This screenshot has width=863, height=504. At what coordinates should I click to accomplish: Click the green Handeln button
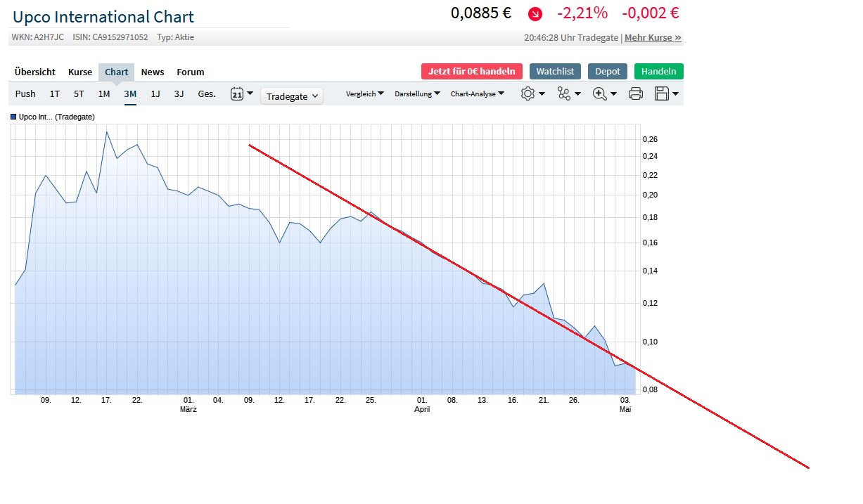coord(658,71)
